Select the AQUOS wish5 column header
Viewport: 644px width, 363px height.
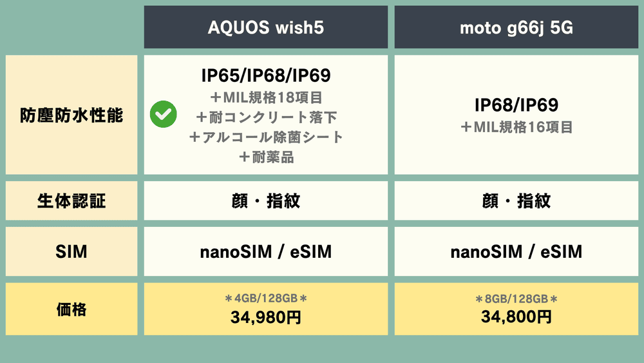[x=265, y=28]
